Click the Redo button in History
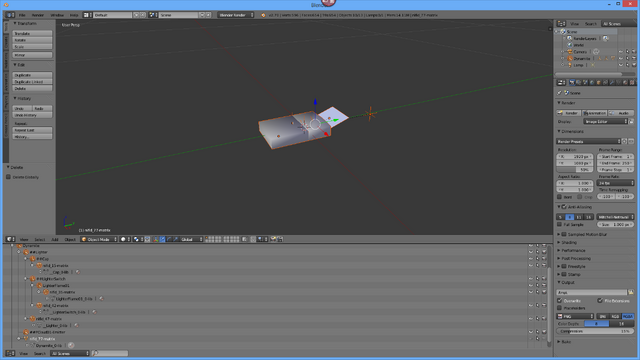This screenshot has width=640, height=360. [42, 109]
